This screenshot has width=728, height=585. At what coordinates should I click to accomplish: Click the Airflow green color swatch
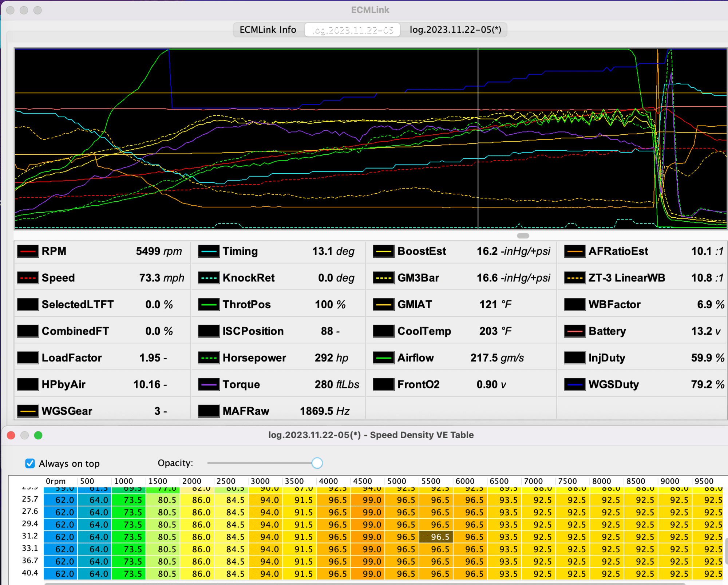[384, 358]
